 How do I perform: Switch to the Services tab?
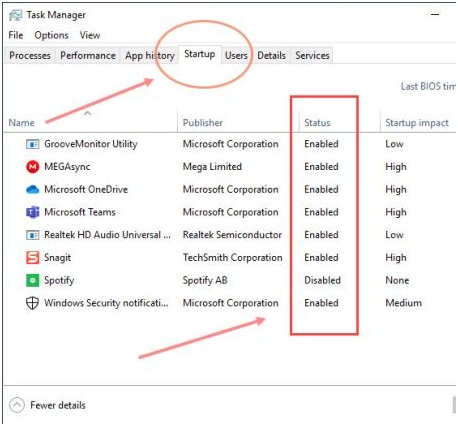click(312, 55)
